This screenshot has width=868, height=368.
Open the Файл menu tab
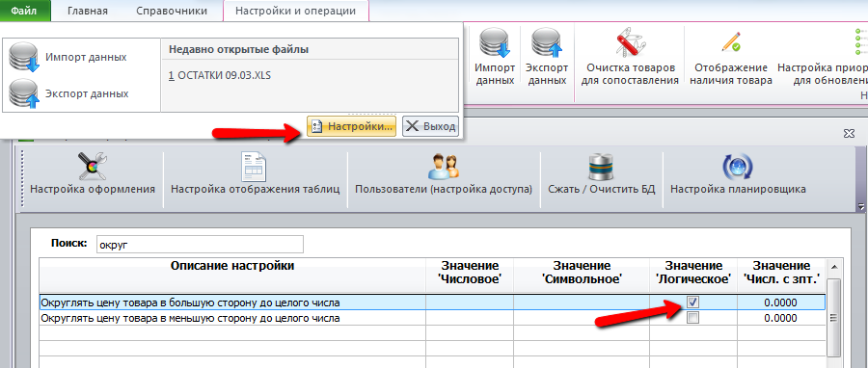coord(25,11)
